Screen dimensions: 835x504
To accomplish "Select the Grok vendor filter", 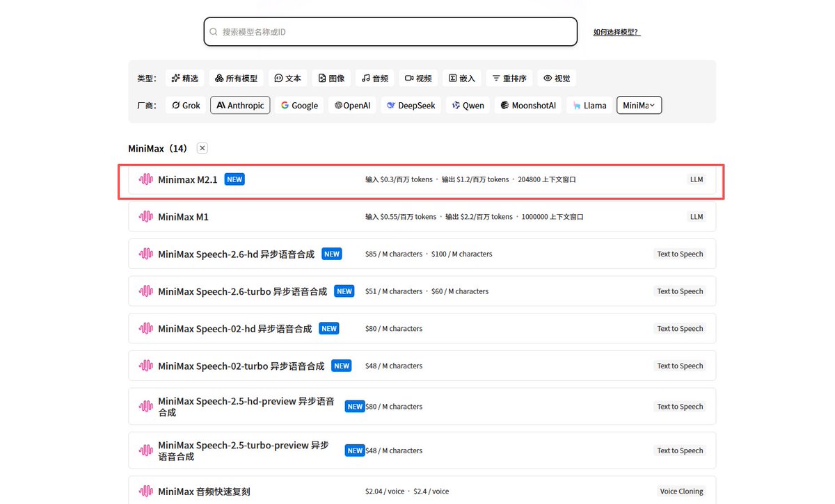I will 186,106.
